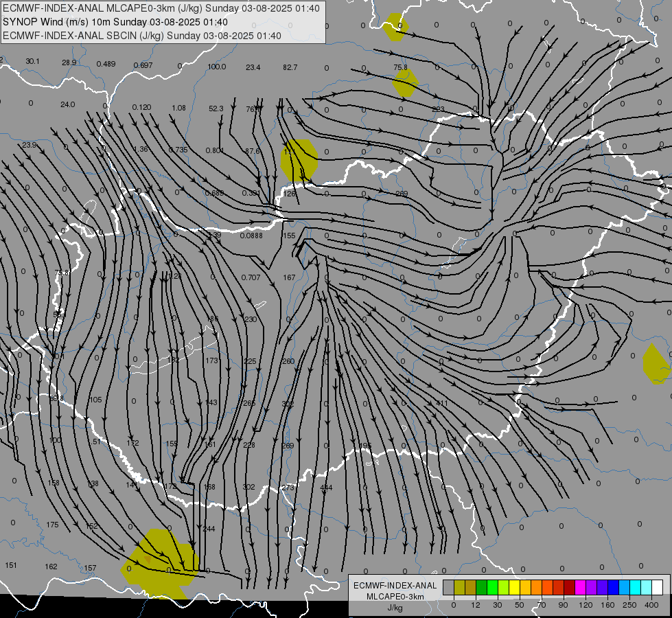The height and width of the screenshot is (618, 672).
Task: Click the MLCAPE0-3km header line at top
Action: point(161,8)
